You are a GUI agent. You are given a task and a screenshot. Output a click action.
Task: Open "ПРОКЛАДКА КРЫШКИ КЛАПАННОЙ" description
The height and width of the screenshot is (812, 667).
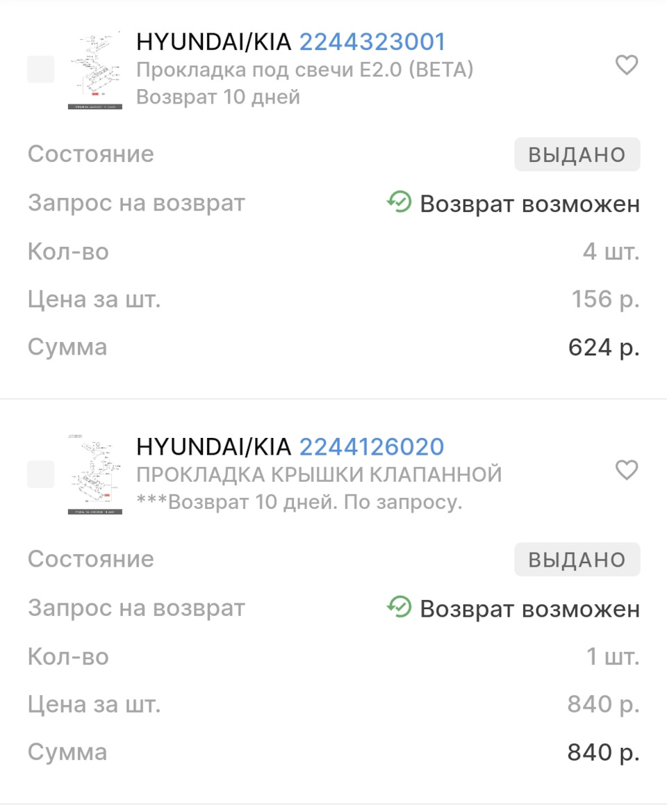[319, 475]
